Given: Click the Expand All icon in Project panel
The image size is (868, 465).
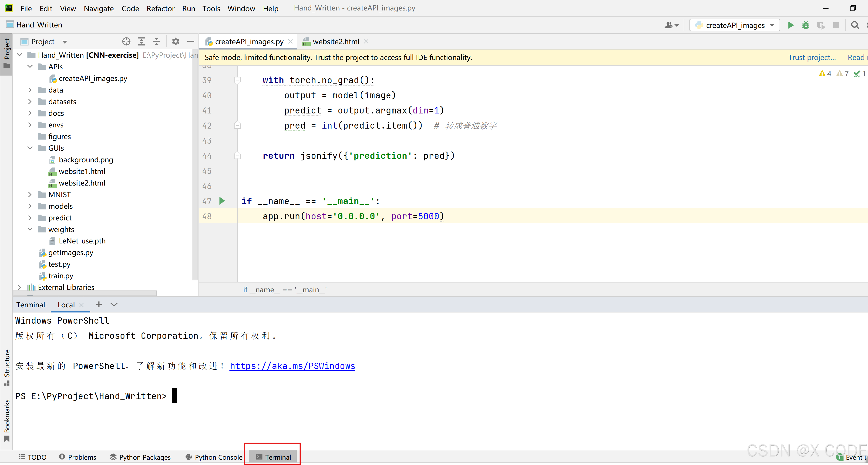Looking at the screenshot, I should pos(141,41).
